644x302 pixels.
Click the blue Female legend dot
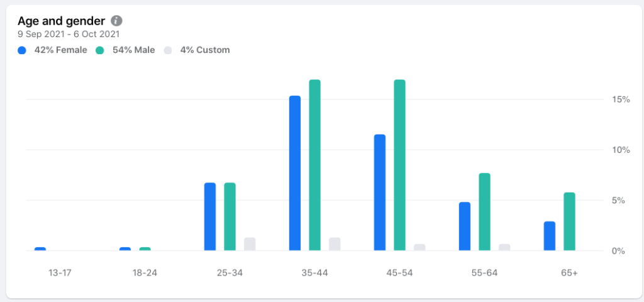pyautogui.click(x=22, y=50)
